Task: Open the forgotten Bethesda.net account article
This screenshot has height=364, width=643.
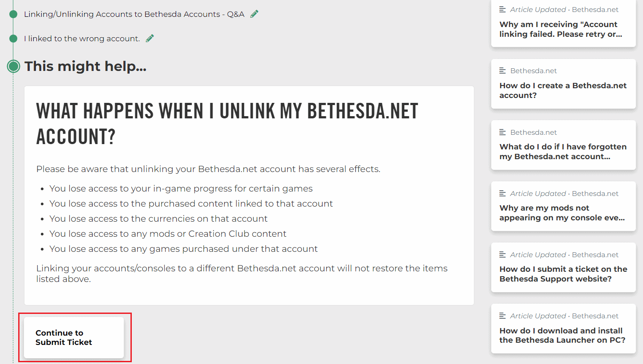Action: pyautogui.click(x=563, y=145)
